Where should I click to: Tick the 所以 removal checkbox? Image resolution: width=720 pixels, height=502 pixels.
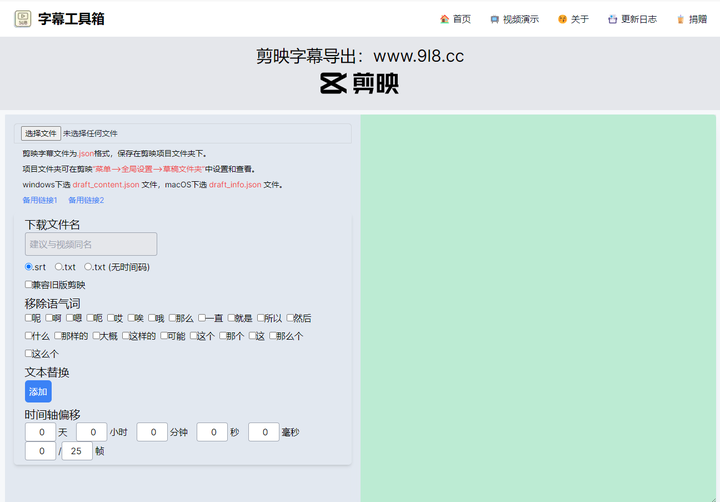pos(261,317)
